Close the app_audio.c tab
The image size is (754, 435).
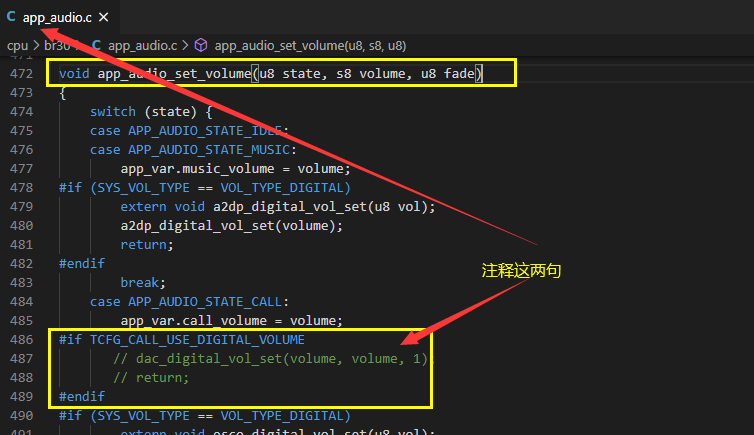103,17
